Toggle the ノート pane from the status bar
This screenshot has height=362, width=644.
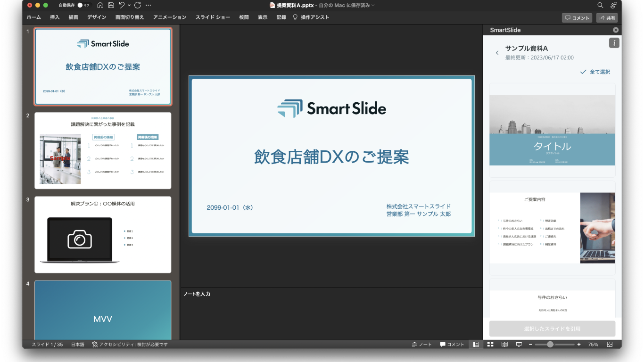421,345
